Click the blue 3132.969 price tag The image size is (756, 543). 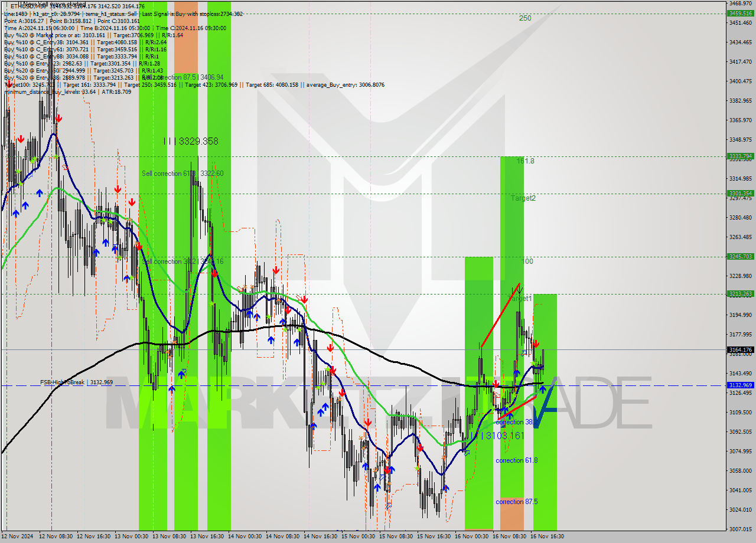tap(740, 385)
